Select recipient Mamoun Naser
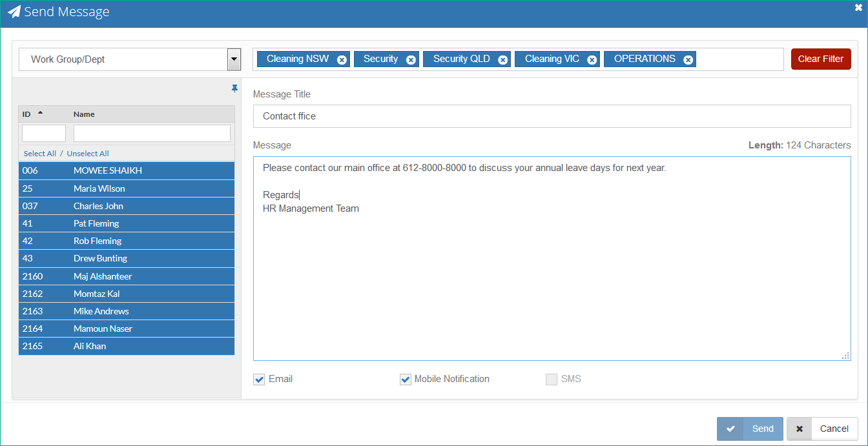This screenshot has width=868, height=446. point(127,329)
